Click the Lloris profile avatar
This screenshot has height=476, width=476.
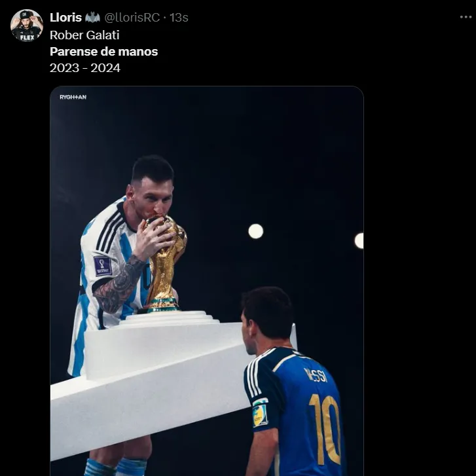(26, 26)
